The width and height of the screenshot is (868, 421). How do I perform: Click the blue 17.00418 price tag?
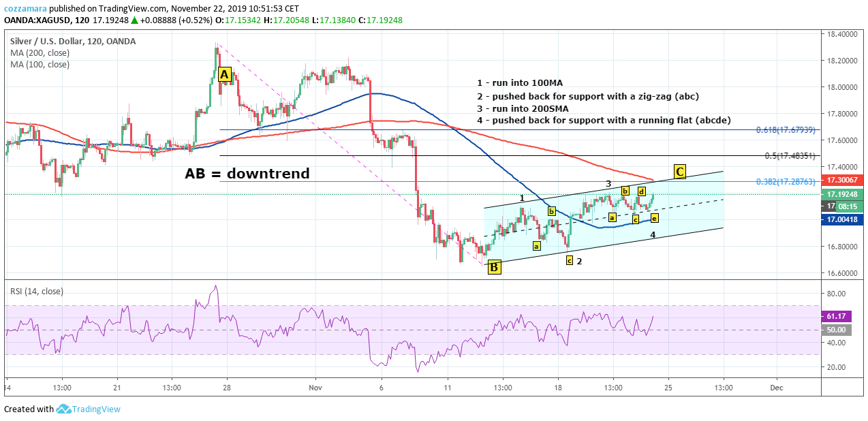click(843, 219)
